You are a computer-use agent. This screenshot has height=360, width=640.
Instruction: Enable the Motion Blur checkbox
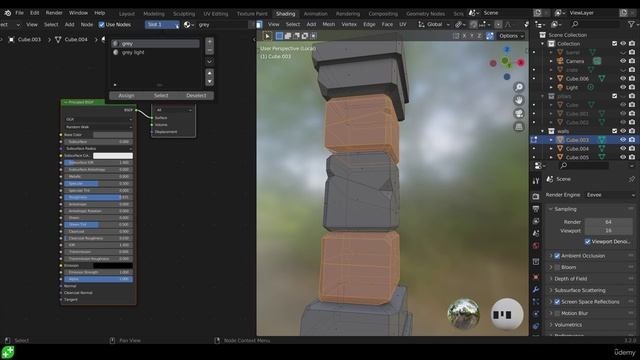click(x=557, y=313)
